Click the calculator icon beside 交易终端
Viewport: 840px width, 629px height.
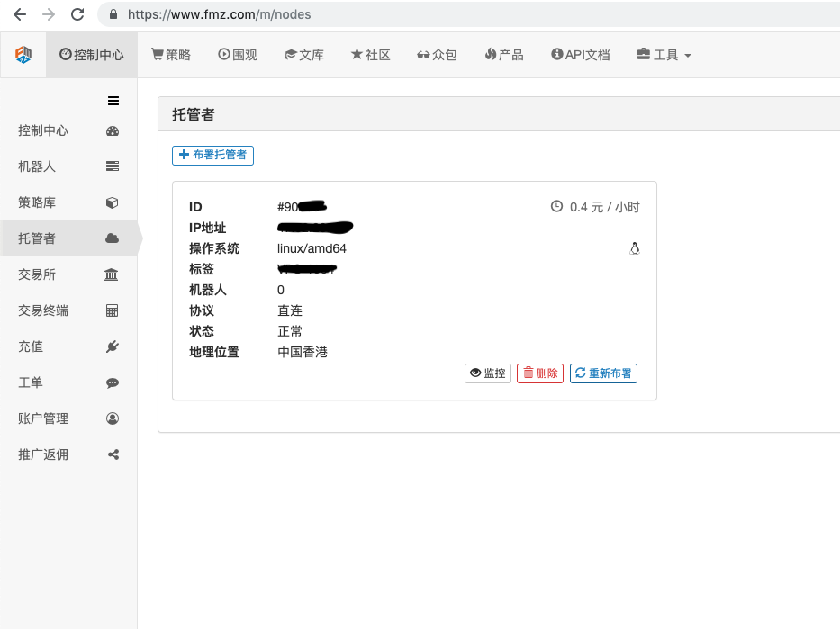point(113,310)
